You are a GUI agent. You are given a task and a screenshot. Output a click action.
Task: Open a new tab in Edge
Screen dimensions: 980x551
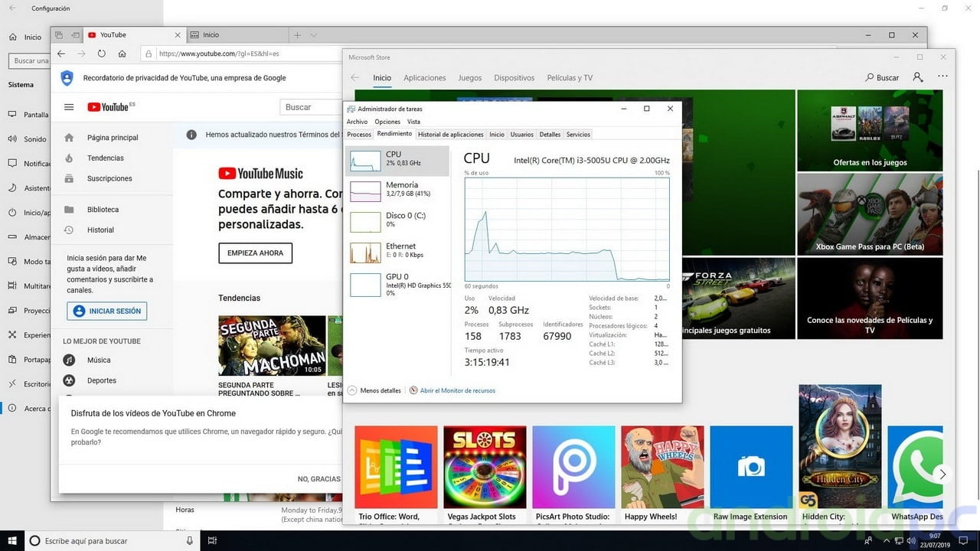click(x=298, y=35)
